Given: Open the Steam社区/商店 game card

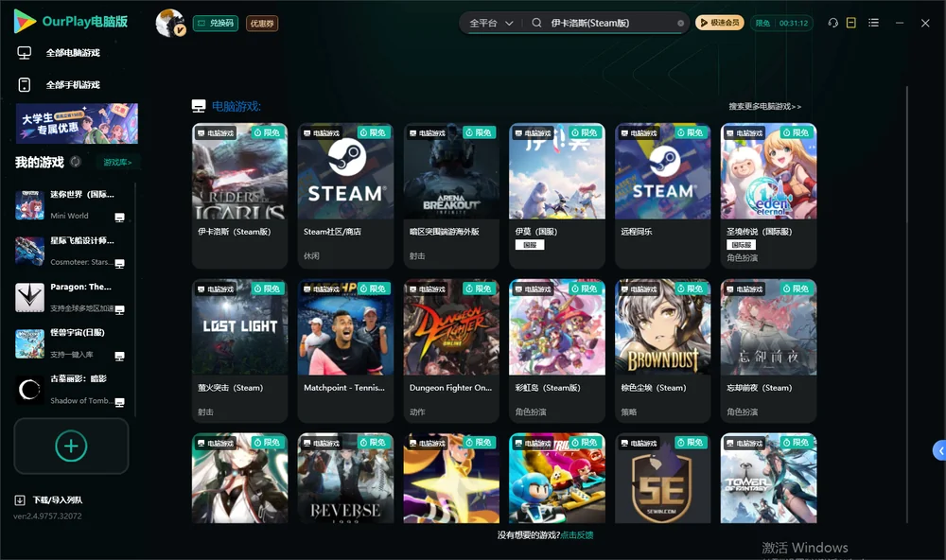Looking at the screenshot, I should pos(345,196).
